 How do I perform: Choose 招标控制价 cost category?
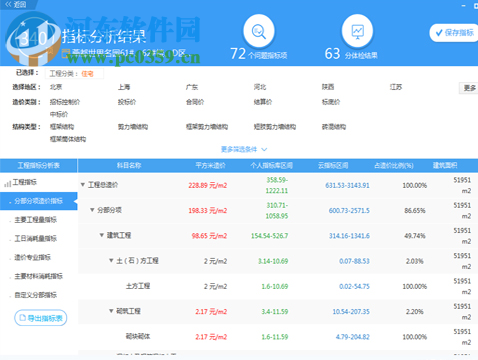point(65,102)
